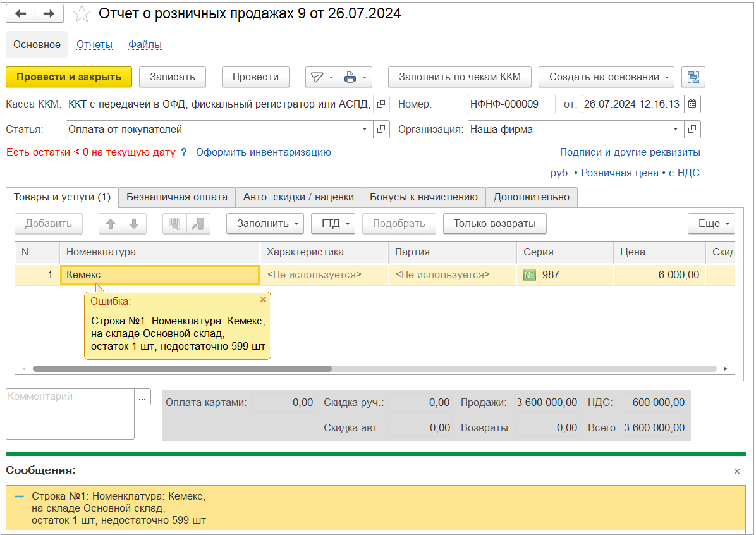
Task: Click the data collection terminal icon button
Action: [198, 224]
